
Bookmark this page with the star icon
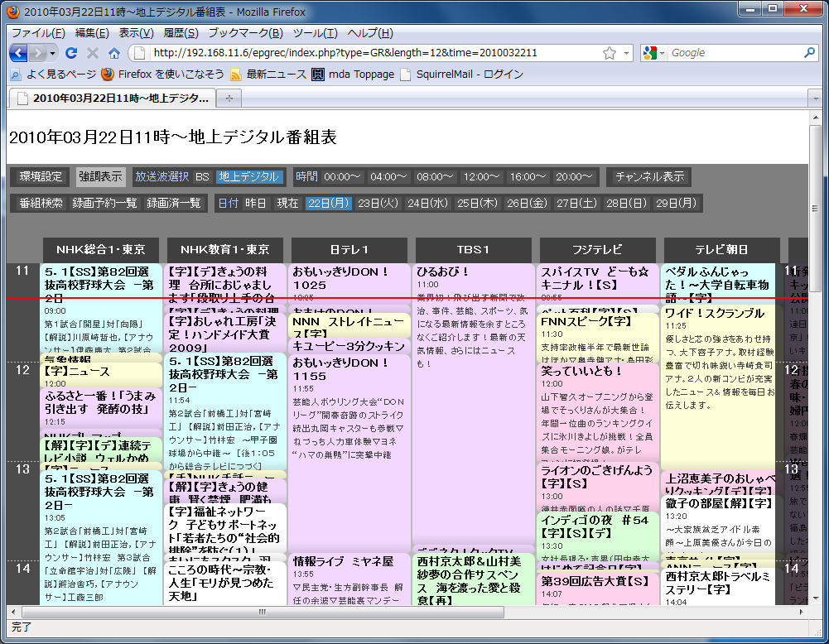pos(610,53)
